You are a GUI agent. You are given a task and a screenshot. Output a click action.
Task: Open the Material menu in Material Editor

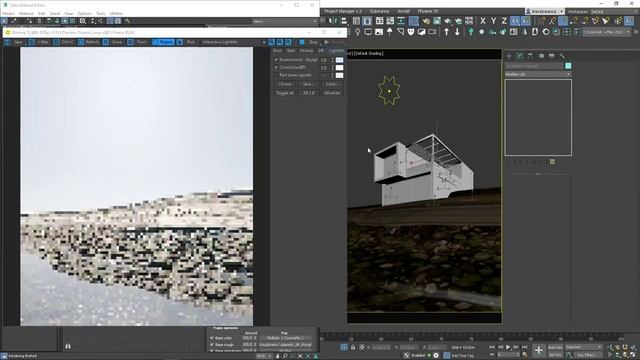(27, 13)
